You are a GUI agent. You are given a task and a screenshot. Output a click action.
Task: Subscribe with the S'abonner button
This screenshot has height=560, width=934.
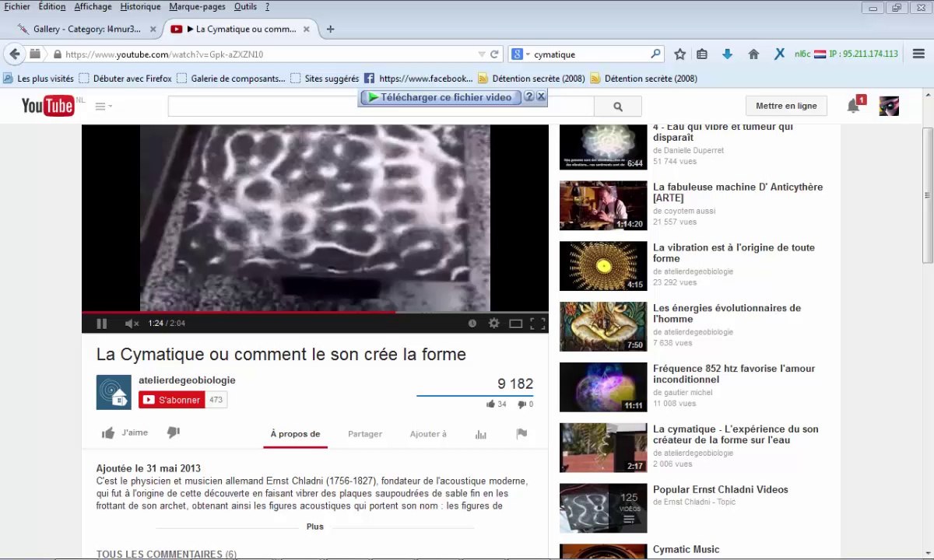(x=171, y=400)
